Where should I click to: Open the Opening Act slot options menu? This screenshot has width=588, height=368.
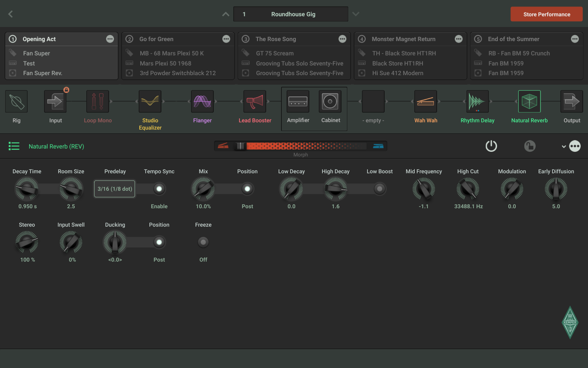pos(110,39)
